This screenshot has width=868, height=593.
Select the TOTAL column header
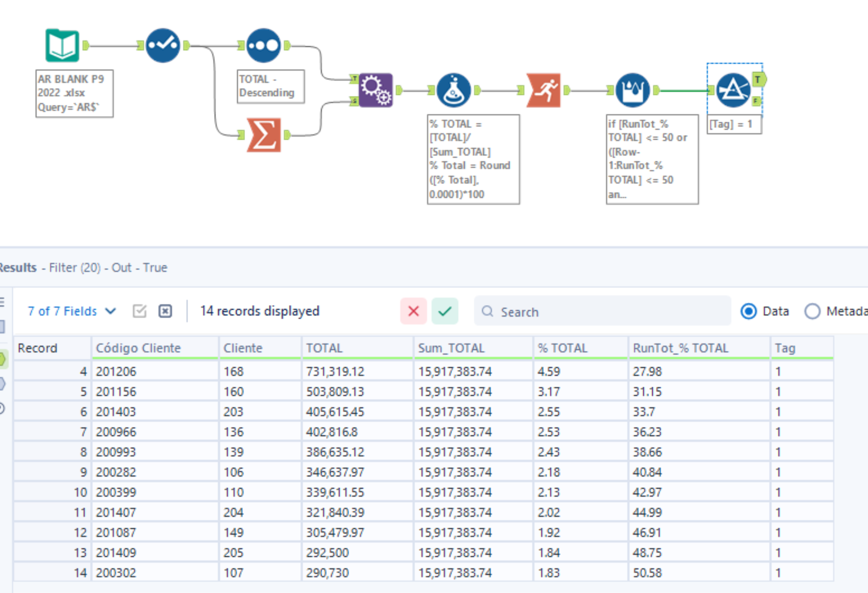(x=324, y=348)
